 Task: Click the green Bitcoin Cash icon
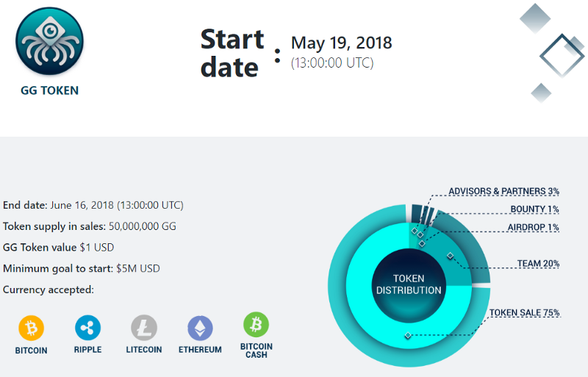[257, 324]
